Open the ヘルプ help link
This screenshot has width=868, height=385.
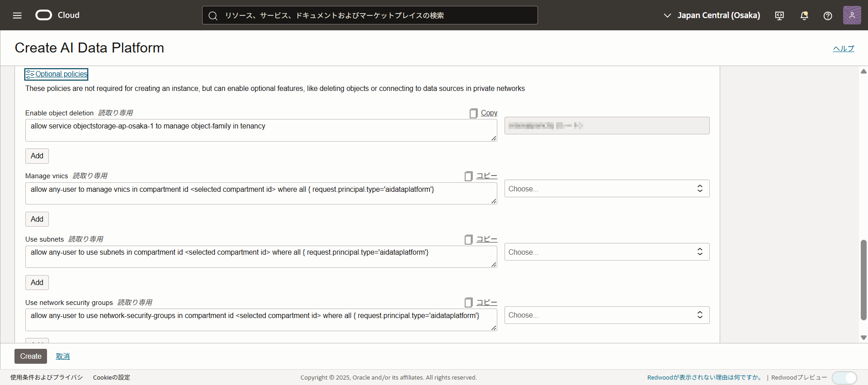844,48
